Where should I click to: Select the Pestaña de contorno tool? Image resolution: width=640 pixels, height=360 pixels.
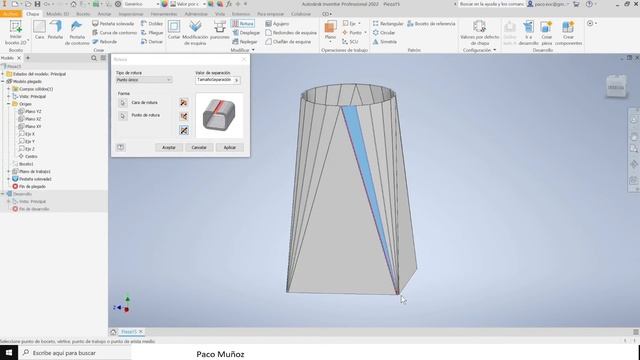(77, 32)
